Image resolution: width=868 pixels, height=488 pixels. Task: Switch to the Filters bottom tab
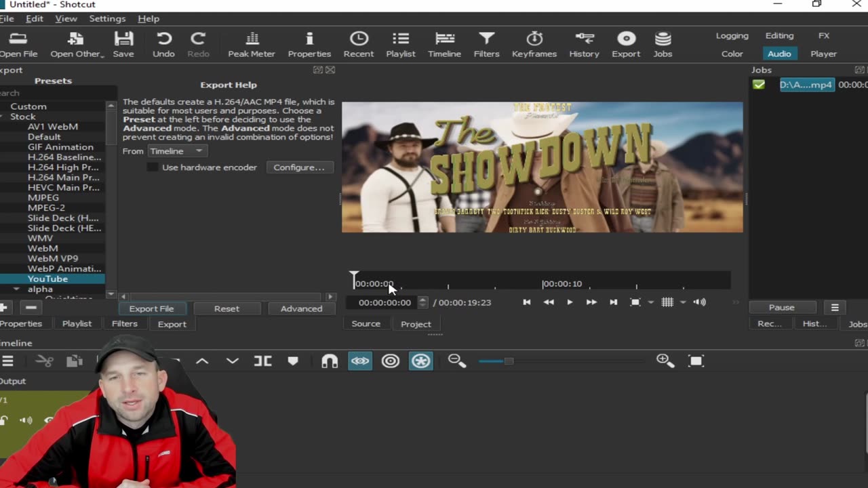(124, 324)
